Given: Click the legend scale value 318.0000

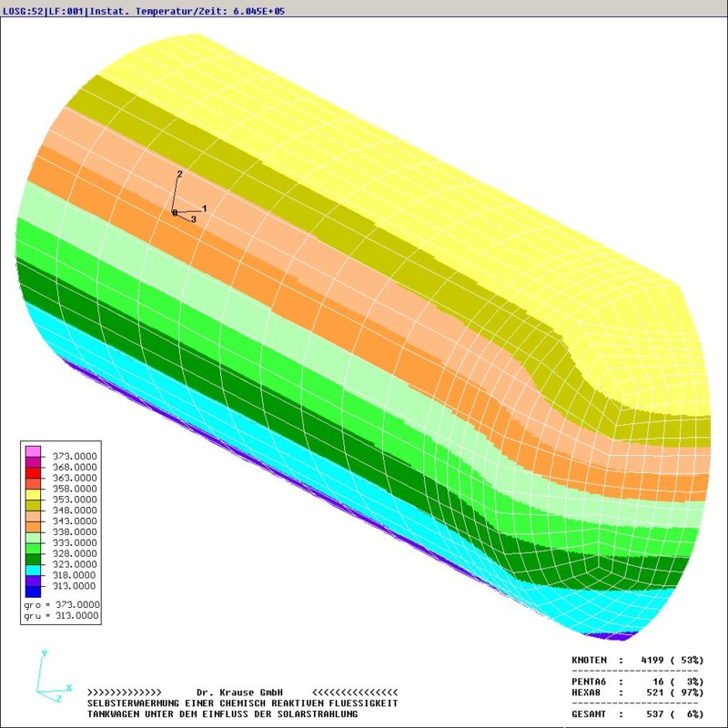Looking at the screenshot, I should point(75,575).
